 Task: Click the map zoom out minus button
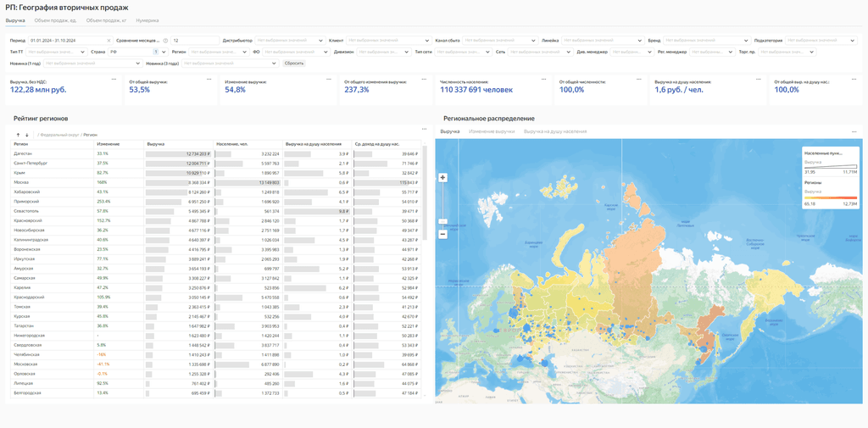442,234
